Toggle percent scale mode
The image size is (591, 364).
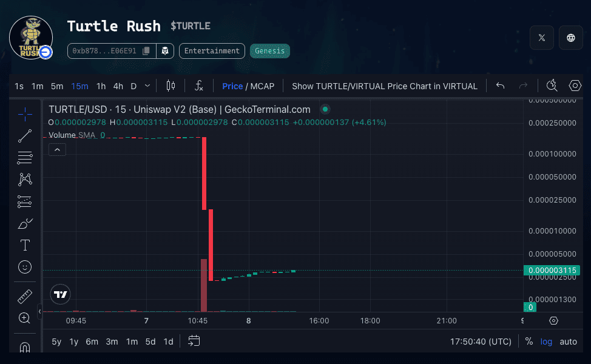point(529,342)
